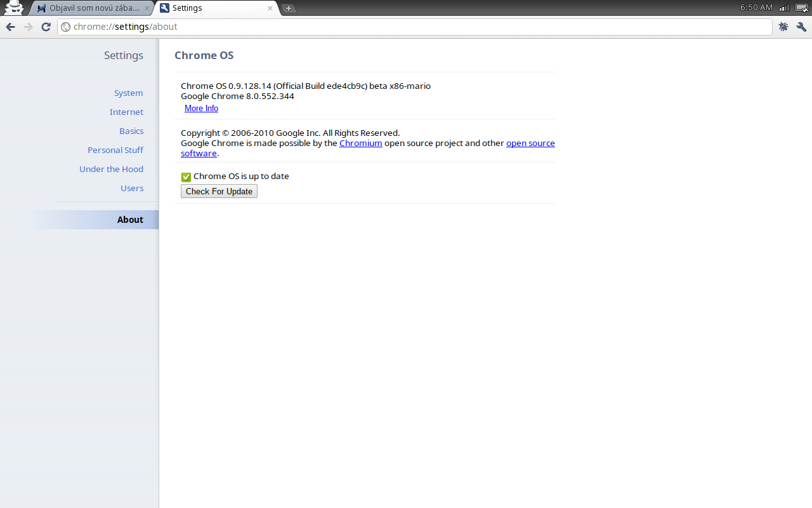Focus the chrome://settings/about address bar

(x=415, y=27)
